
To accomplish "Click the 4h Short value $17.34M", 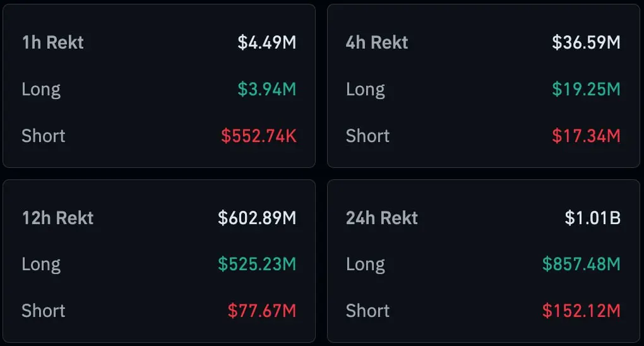I will tap(586, 136).
